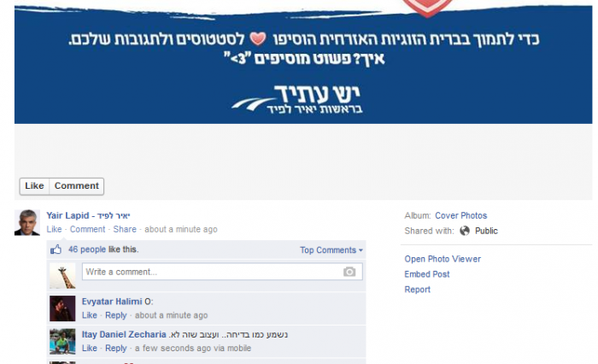The image size is (598, 364).
Task: Click the Like button under the photo
Action: (34, 186)
